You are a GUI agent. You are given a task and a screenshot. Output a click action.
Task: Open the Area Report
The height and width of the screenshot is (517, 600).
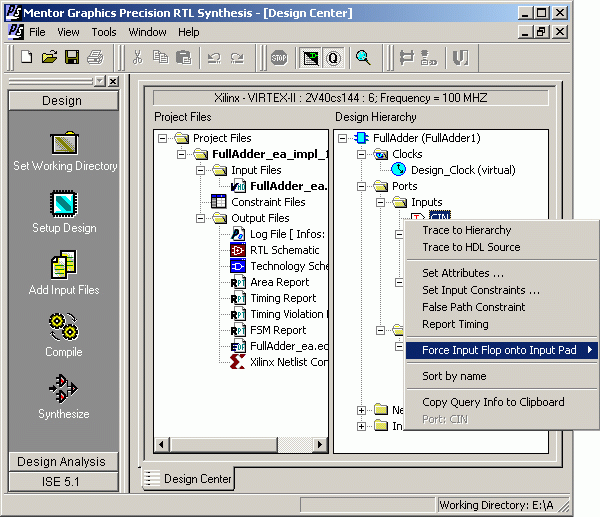pyautogui.click(x=279, y=282)
